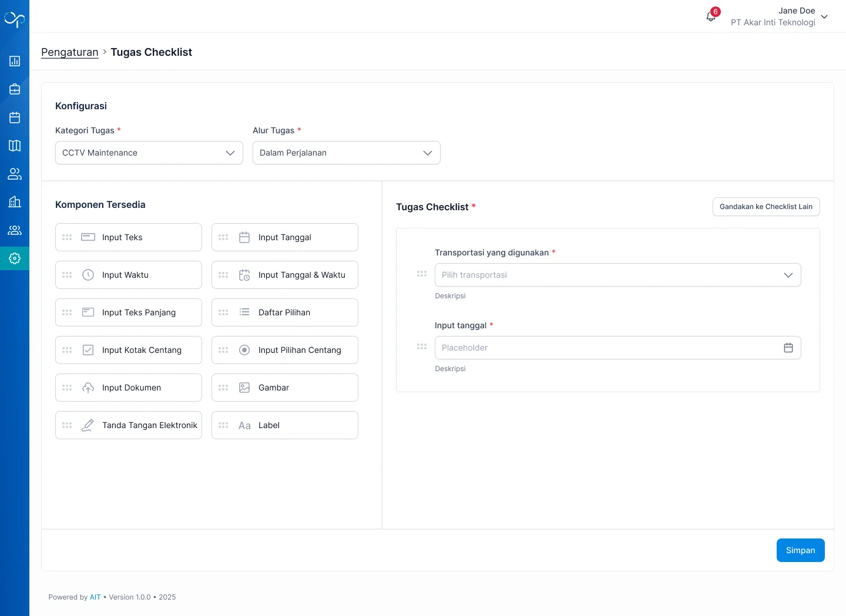This screenshot has width=846, height=616.
Task: Select the Daftar Pilihan label
Action: click(284, 312)
